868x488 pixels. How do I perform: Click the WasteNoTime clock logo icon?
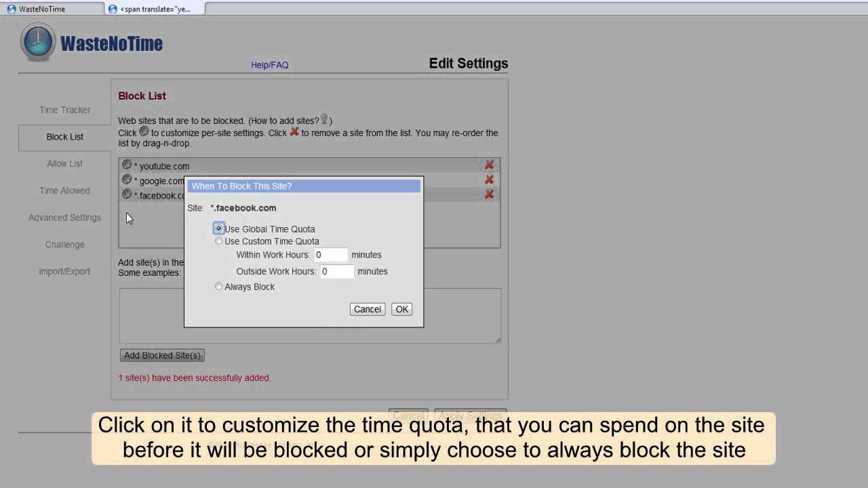pyautogui.click(x=38, y=42)
